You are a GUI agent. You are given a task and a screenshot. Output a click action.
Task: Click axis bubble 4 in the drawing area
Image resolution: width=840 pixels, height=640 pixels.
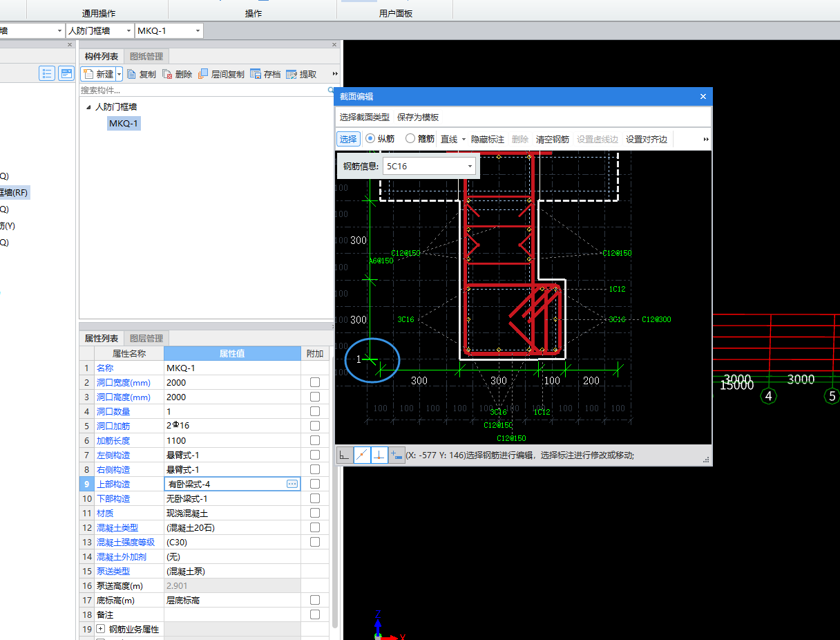pyautogui.click(x=768, y=396)
